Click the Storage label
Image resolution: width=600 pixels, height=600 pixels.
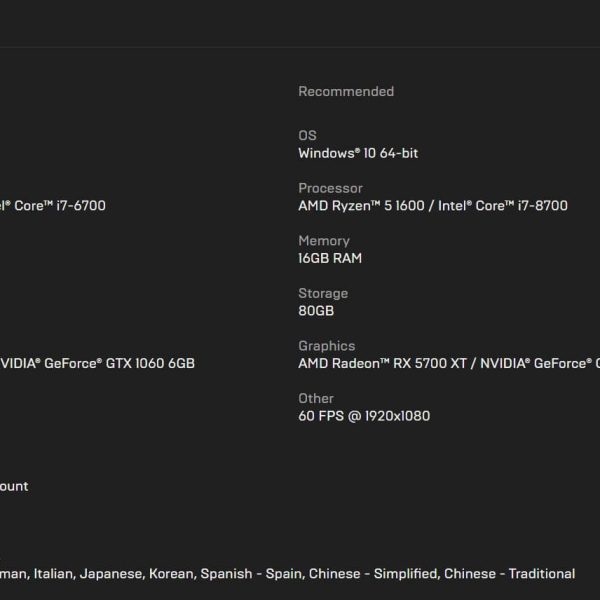(x=323, y=293)
